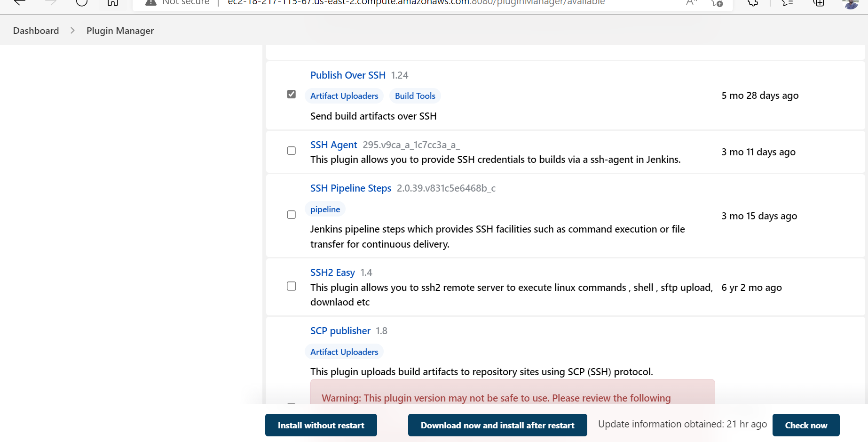Reload the page with the refresh icon
This screenshot has height=442, width=868.
[82, 3]
